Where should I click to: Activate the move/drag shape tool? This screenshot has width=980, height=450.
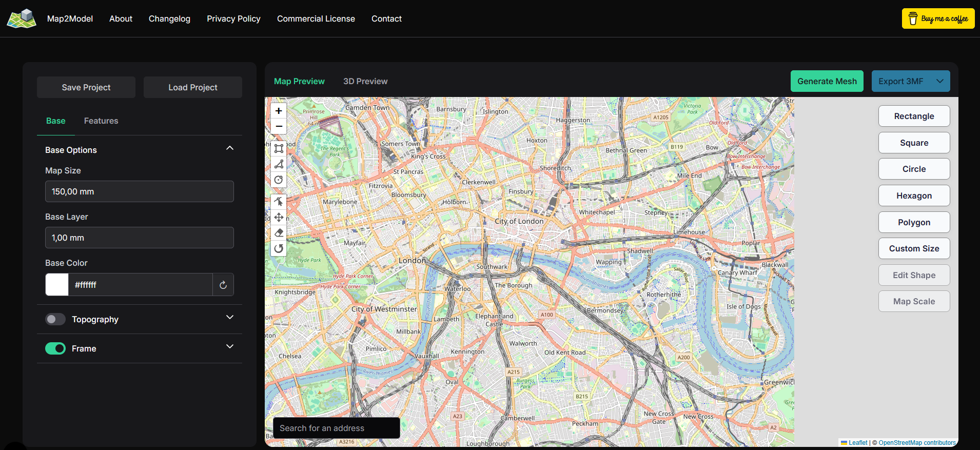[279, 217]
